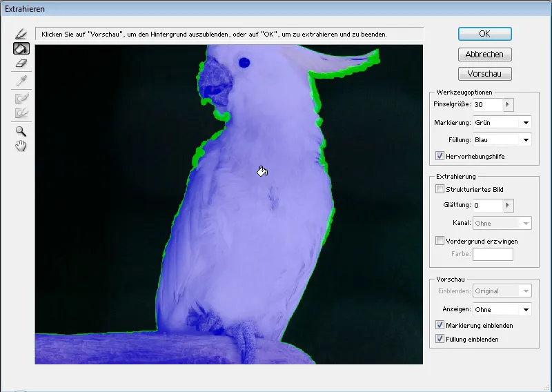Screen dimensions: 552x392
Task: Click the Farbe color swatch
Action: click(x=493, y=254)
